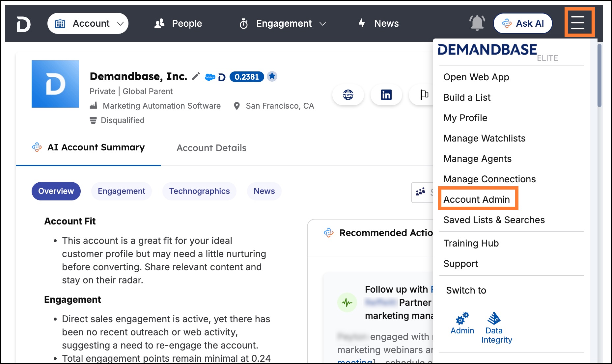Choose Build a List from menu
This screenshot has height=364, width=612.
point(467,97)
